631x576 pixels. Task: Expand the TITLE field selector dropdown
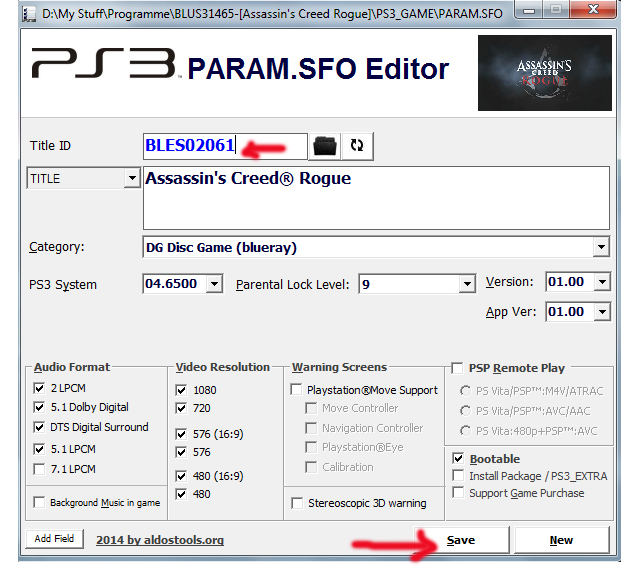131,179
